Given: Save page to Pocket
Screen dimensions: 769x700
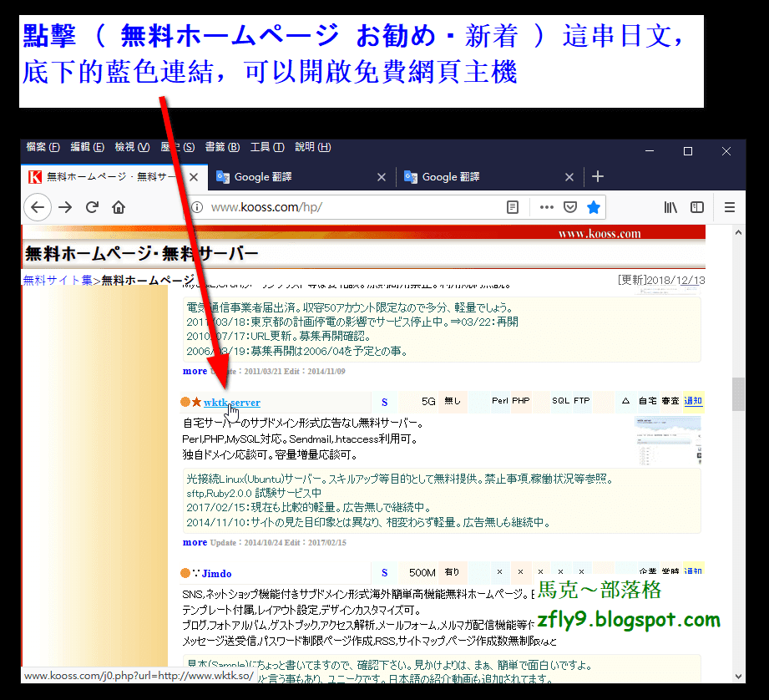Looking at the screenshot, I should (570, 207).
